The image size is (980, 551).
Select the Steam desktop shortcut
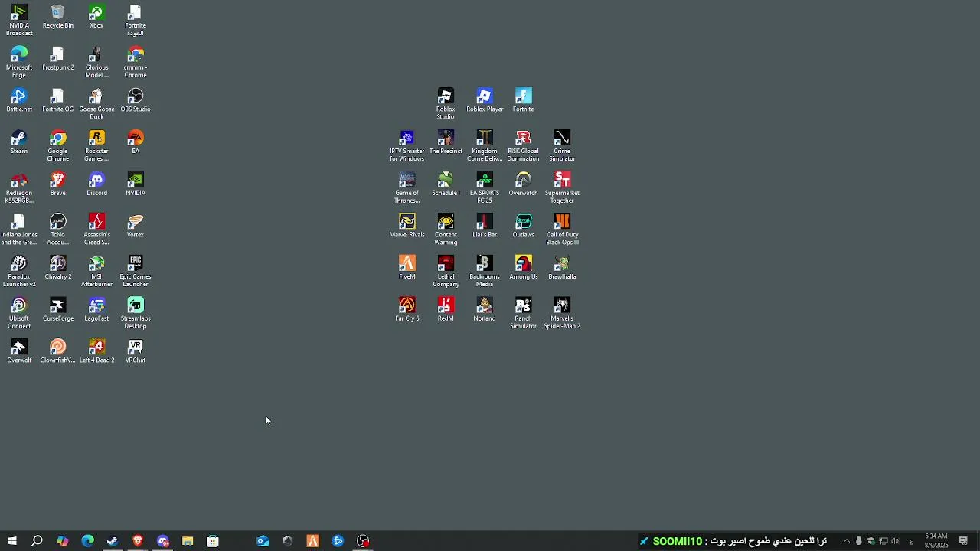click(19, 142)
